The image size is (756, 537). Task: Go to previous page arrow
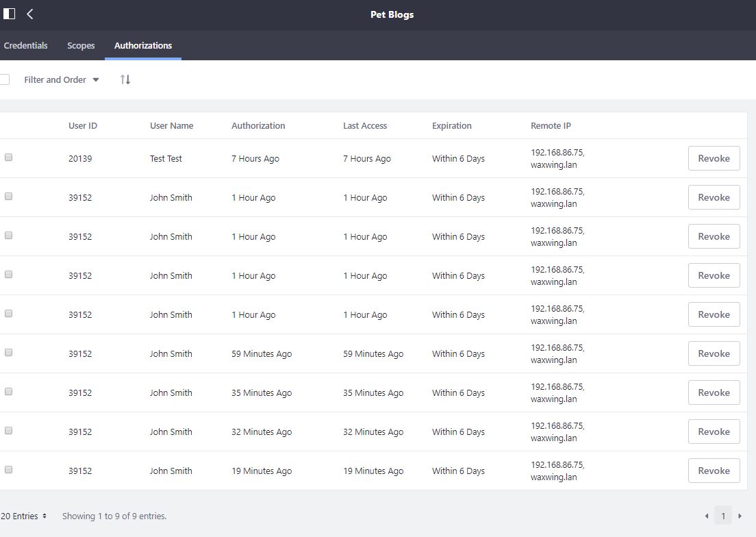coord(707,516)
